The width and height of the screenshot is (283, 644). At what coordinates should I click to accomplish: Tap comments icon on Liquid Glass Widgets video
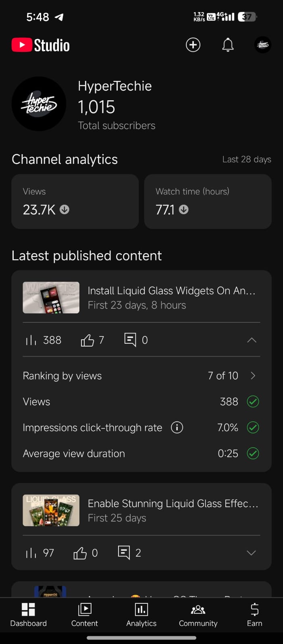click(130, 340)
